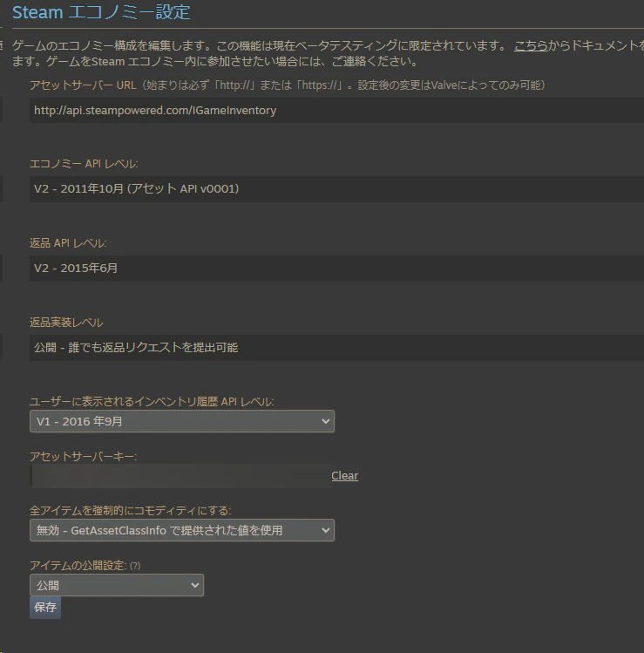Viewport: 644px width, 653px height.
Task: Open the こちら documentation link
Action: (x=531, y=45)
